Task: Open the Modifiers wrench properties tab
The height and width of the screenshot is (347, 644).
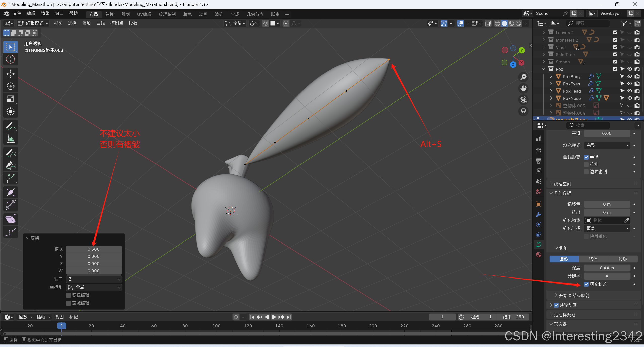Action: 539,214
